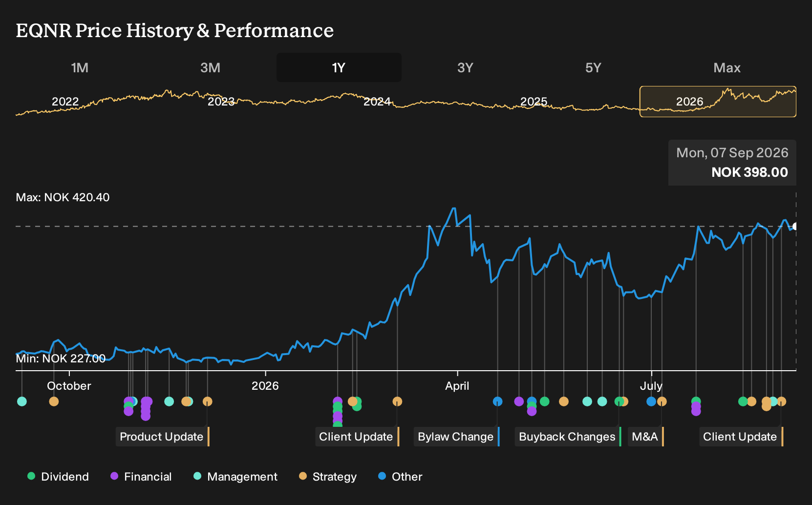
Task: Open the Product Update event label
Action: (x=163, y=437)
